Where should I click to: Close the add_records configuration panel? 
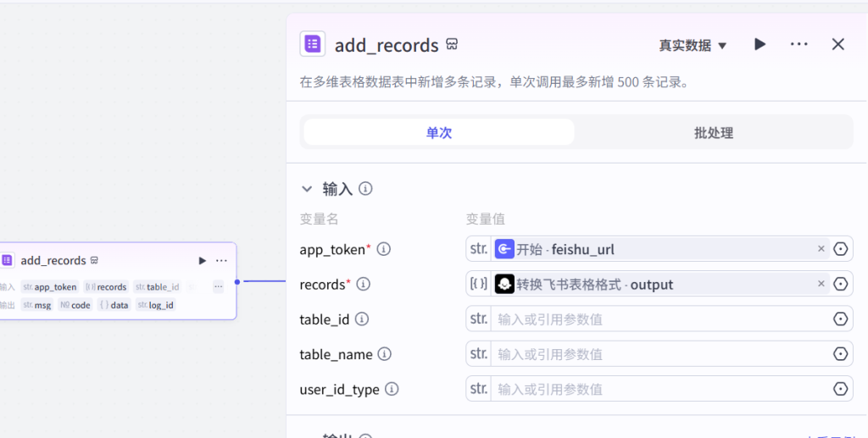tap(837, 44)
